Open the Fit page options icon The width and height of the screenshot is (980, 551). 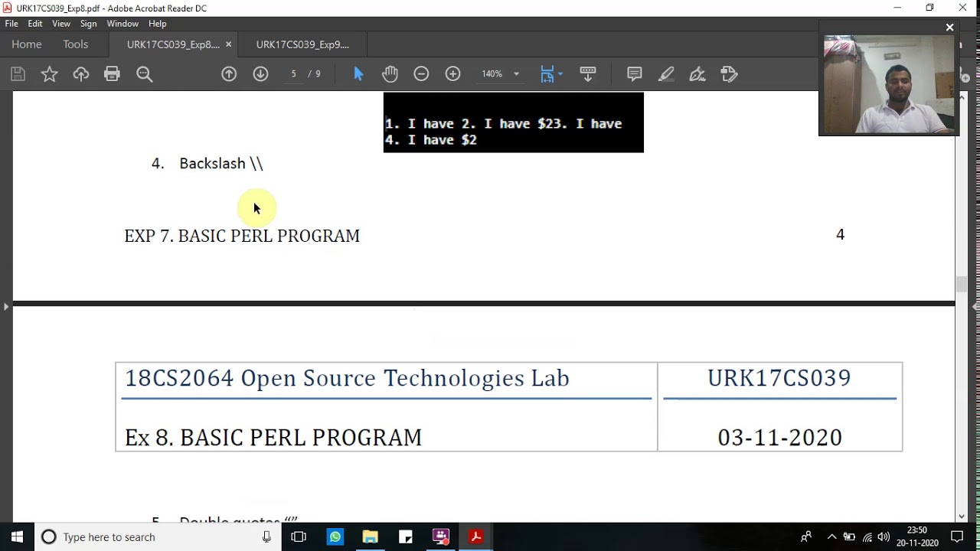tap(551, 74)
